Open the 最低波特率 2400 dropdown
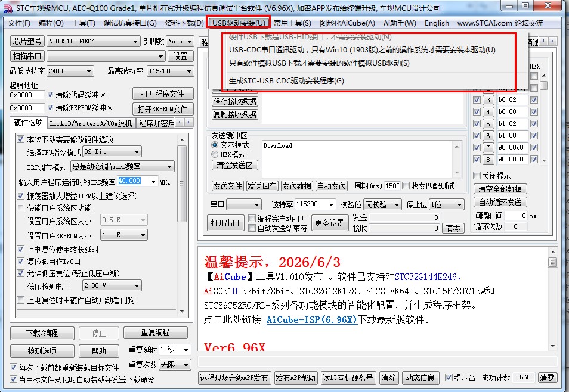This screenshot has height=392, width=569. tap(89, 71)
